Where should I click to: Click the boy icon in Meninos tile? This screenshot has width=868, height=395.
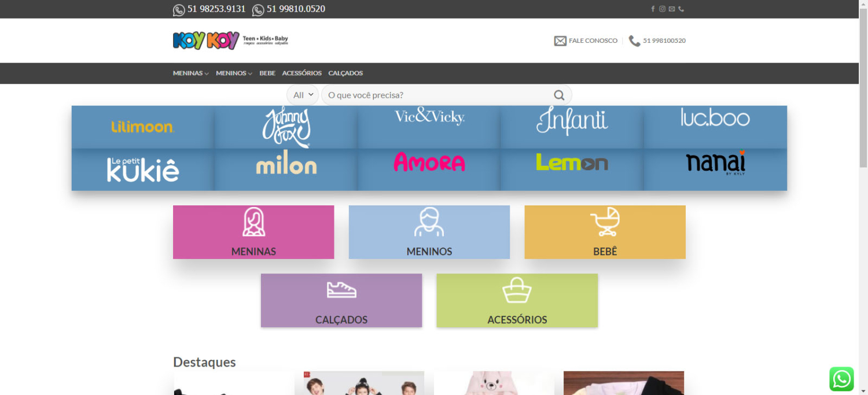[x=429, y=222]
